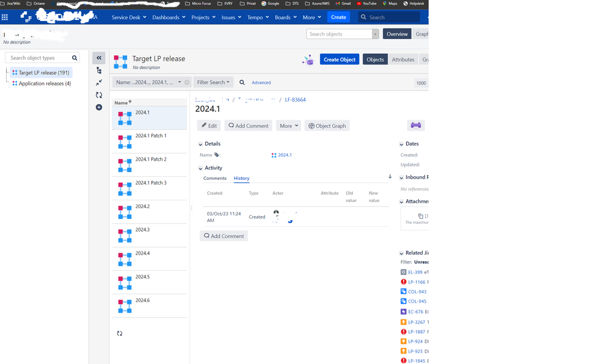The height and width of the screenshot is (364, 601).
Task: Open the Gmail bookmark
Action: (343, 4)
